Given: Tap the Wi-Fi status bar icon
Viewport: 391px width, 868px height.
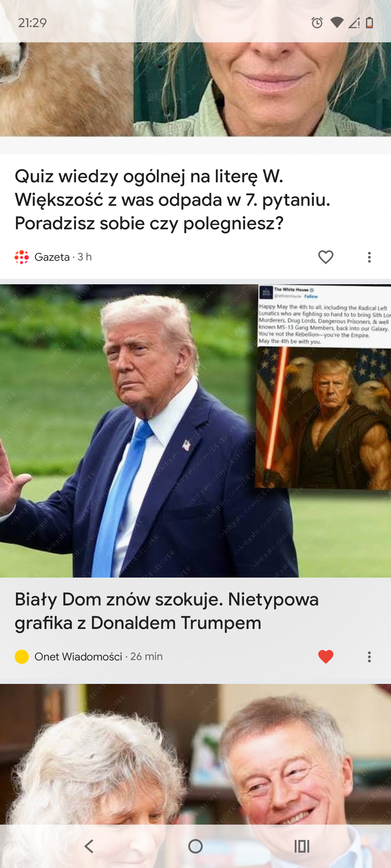Looking at the screenshot, I should [337, 23].
